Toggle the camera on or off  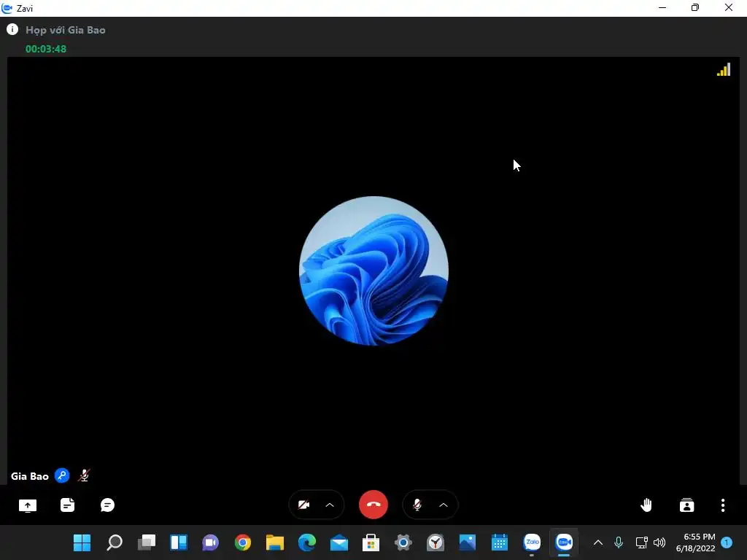coord(303,505)
